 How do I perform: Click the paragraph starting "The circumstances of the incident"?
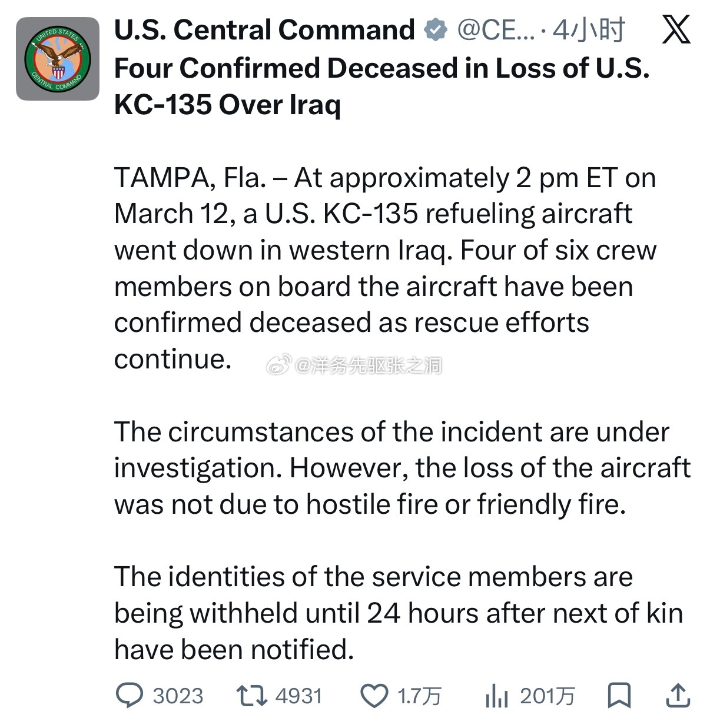[x=402, y=468]
